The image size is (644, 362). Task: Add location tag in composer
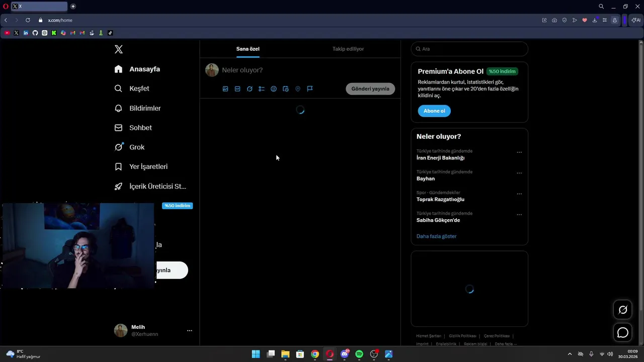point(298,89)
